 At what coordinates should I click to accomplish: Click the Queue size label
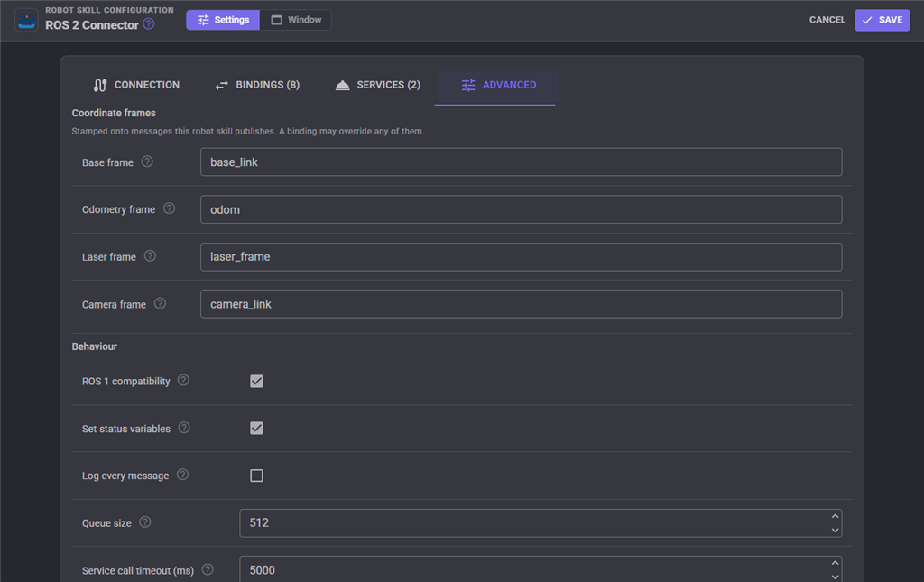[106, 523]
